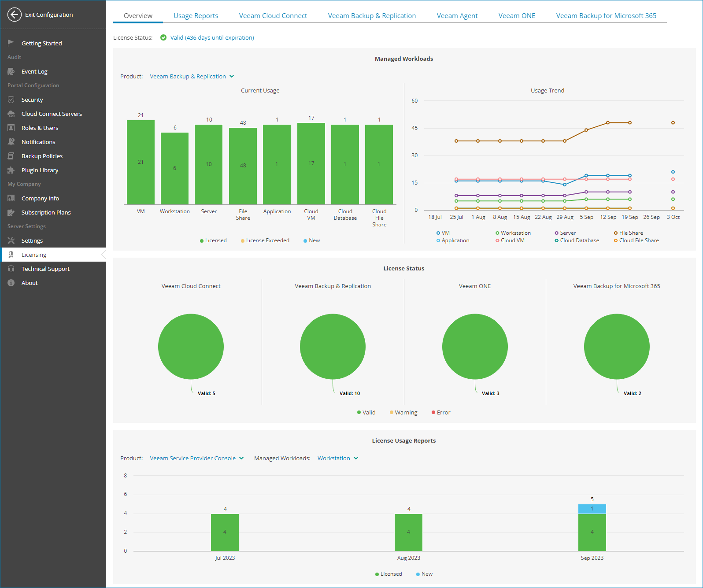This screenshot has height=588, width=703.
Task: Open the Veeam Service Provider Console dropdown
Action: point(196,458)
